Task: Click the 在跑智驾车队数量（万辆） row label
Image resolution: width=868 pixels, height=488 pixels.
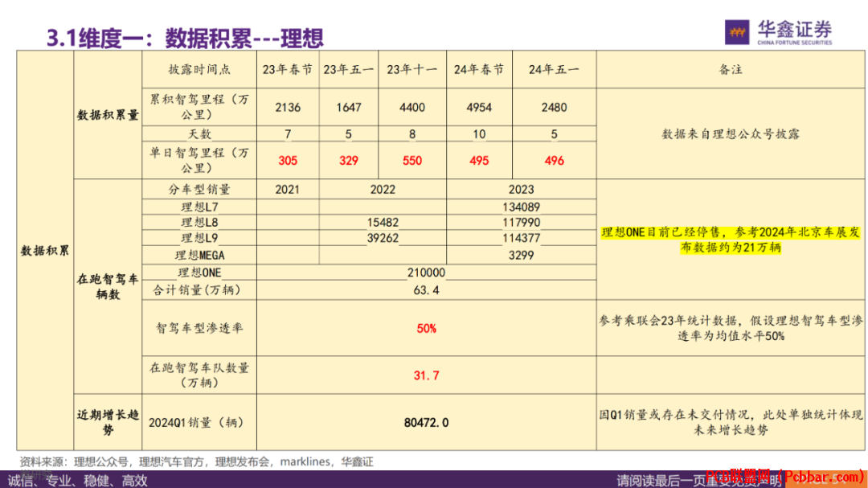Action: pyautogui.click(x=199, y=375)
